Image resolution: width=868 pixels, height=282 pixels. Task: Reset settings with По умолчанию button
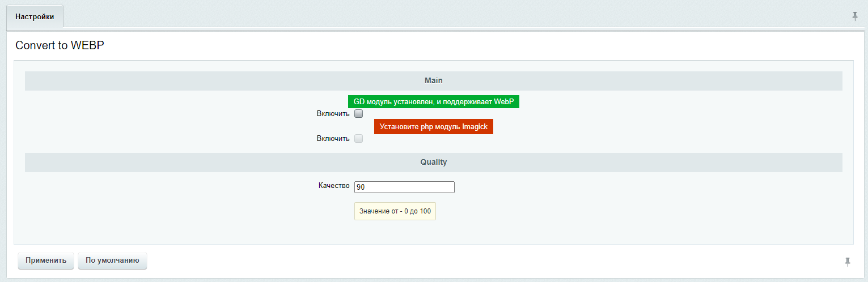click(112, 260)
